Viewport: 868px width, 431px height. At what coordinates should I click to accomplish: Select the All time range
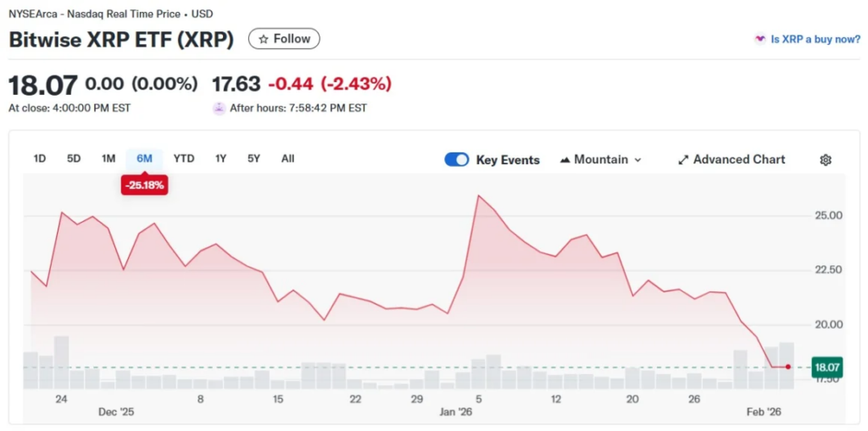(x=288, y=158)
